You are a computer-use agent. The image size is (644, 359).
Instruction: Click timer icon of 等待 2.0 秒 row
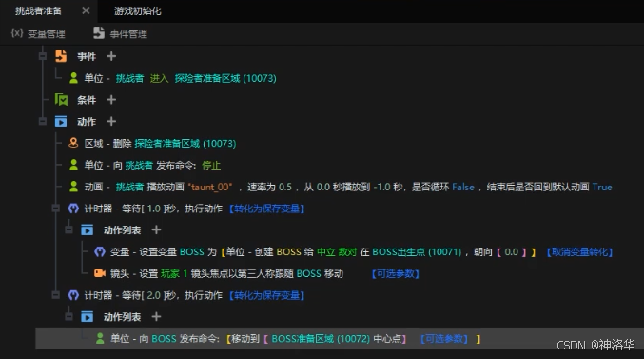pyautogui.click(x=73, y=295)
